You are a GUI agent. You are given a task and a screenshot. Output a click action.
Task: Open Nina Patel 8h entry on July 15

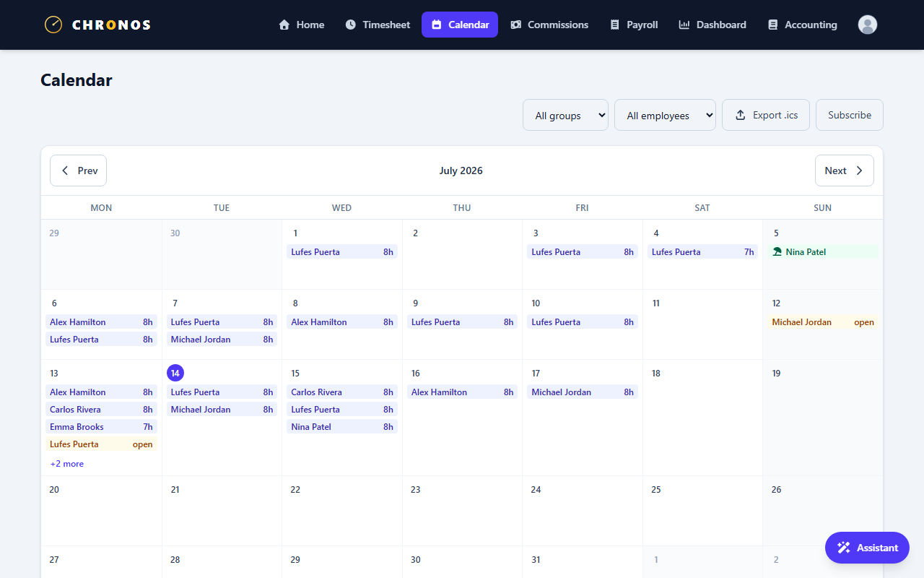pos(342,427)
